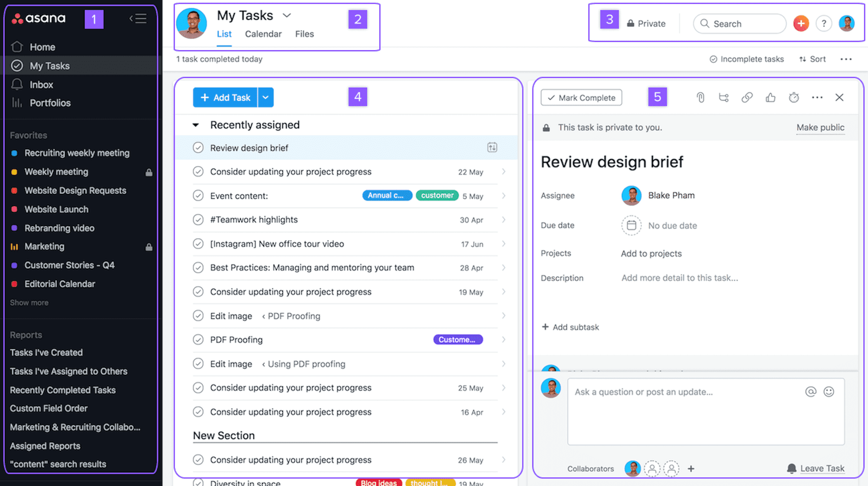Viewport: 868px width, 486px height.
Task: Click the emoji icon in comment field
Action: coord(829,392)
